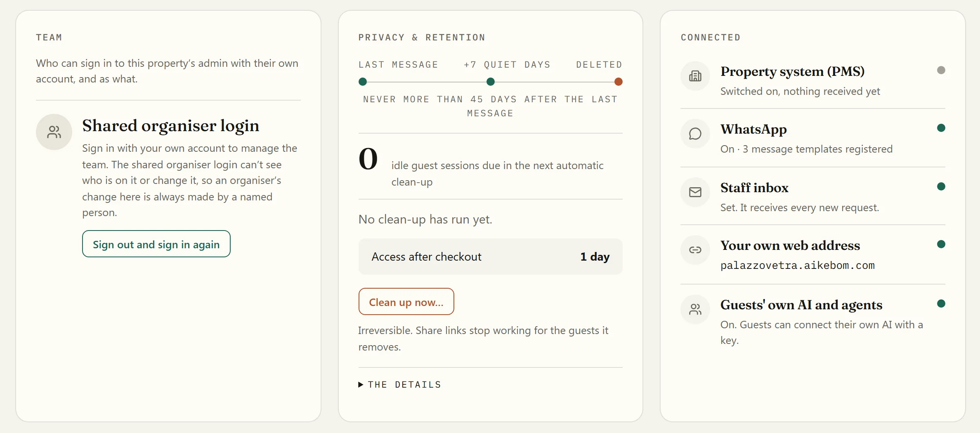
Task: Click the Access after checkout row
Action: (x=490, y=257)
